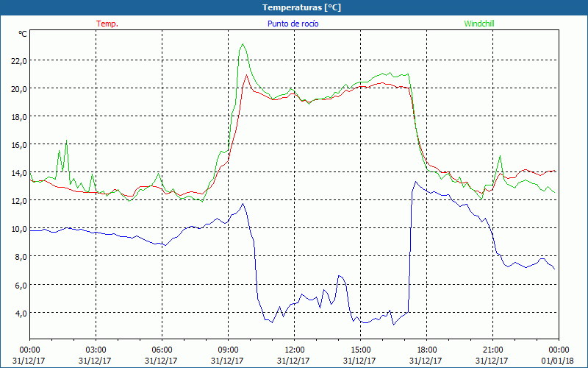The height and width of the screenshot is (368, 588).
Task: Click the '10,0' y-axis value
Action: pos(19,229)
